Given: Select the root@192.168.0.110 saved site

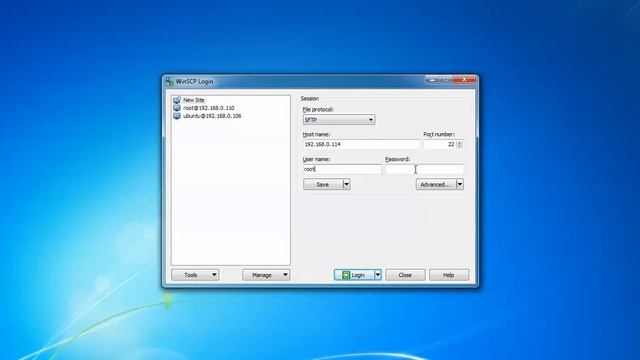Looking at the screenshot, I should [209, 108].
